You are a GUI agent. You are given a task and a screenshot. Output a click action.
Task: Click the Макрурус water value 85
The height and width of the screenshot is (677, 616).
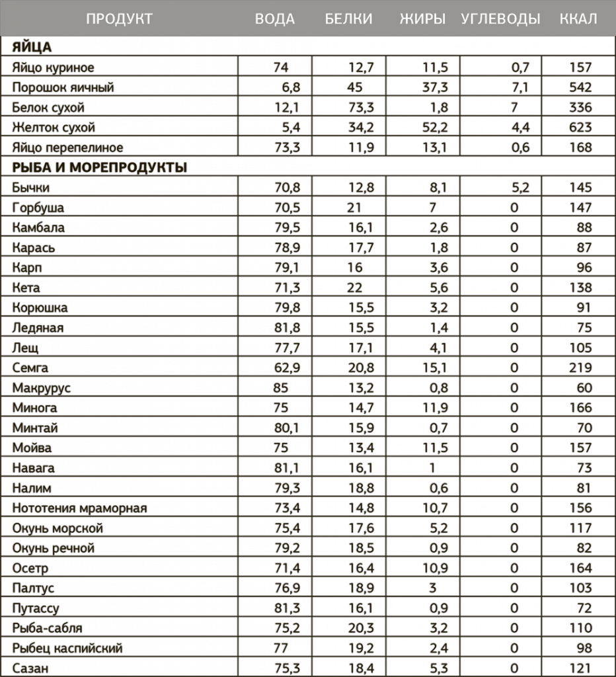point(280,387)
